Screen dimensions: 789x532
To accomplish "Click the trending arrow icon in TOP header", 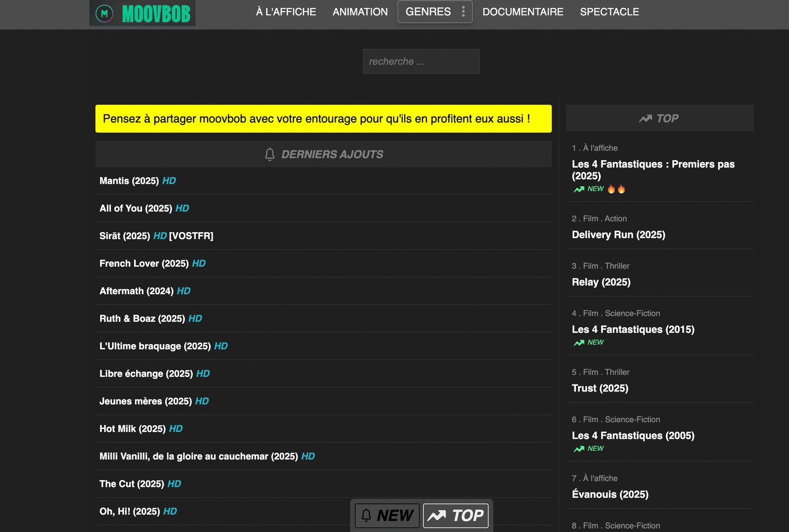I will pos(646,119).
